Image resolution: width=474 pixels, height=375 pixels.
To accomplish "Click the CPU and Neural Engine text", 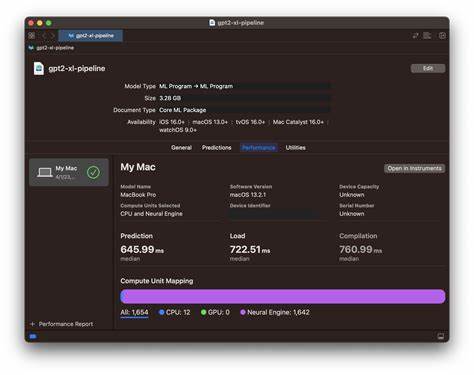I will [151, 214].
